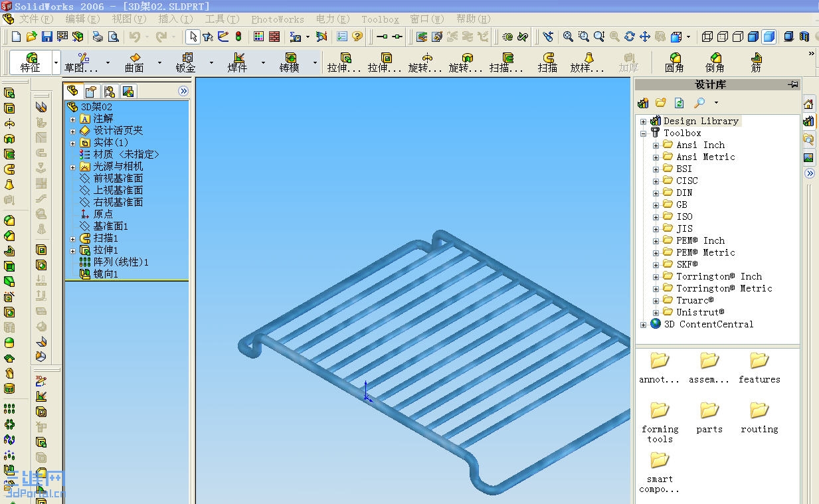Open the 插入(I) menu
Viewport: 819px width, 504px height.
tap(175, 19)
